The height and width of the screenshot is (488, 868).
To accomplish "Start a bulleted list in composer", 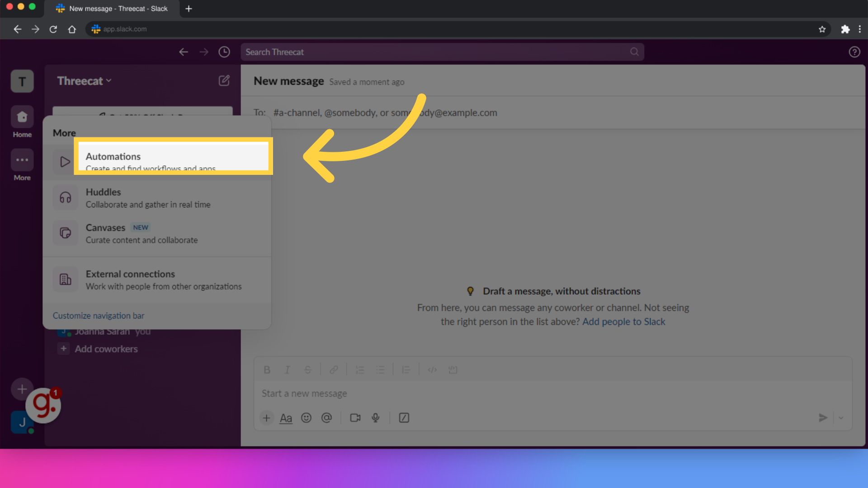I will click(380, 370).
